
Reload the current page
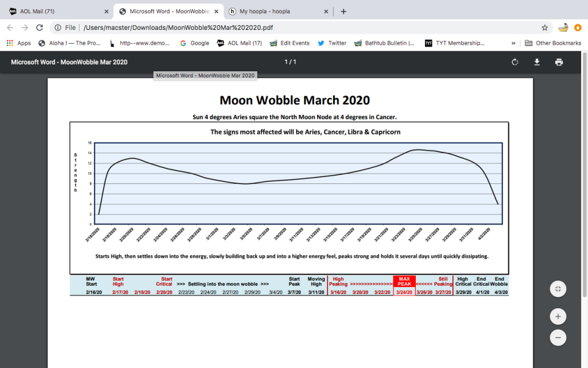click(40, 28)
